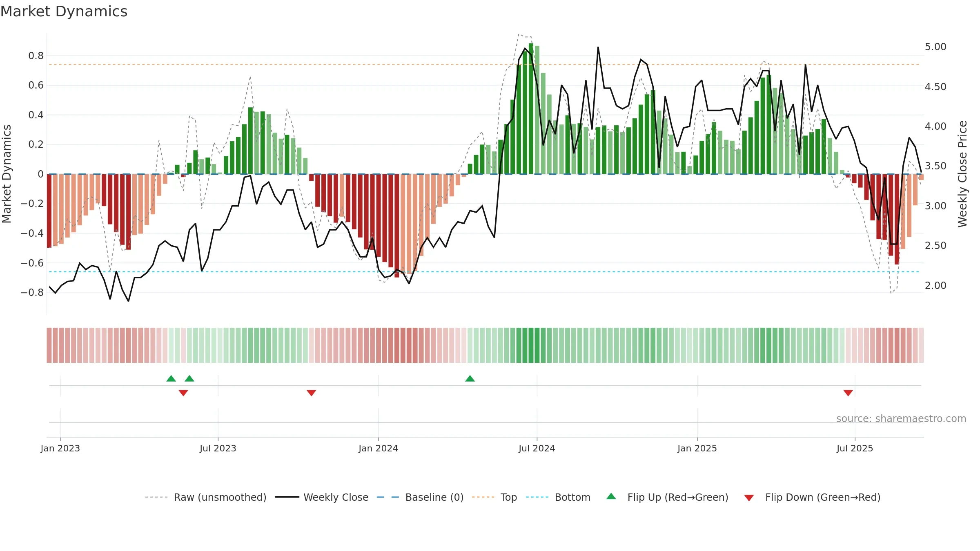Click the green Flip Up legend triangle icon
This screenshot has height=551, width=980.
[x=611, y=496]
